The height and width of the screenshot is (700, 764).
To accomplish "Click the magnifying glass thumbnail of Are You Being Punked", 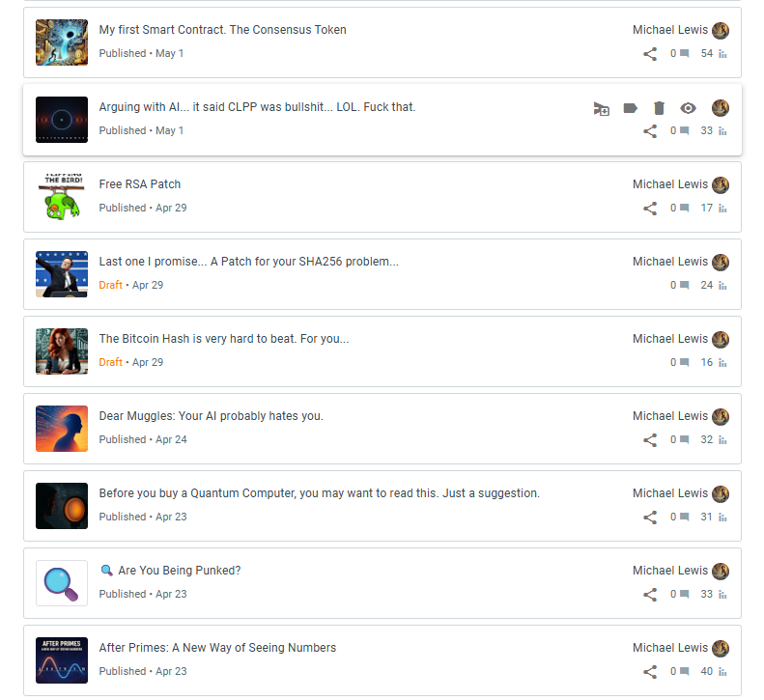I will (62, 583).
